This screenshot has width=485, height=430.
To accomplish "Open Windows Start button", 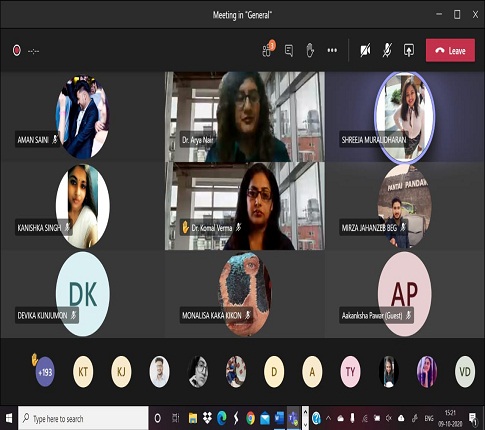I will tap(9, 418).
